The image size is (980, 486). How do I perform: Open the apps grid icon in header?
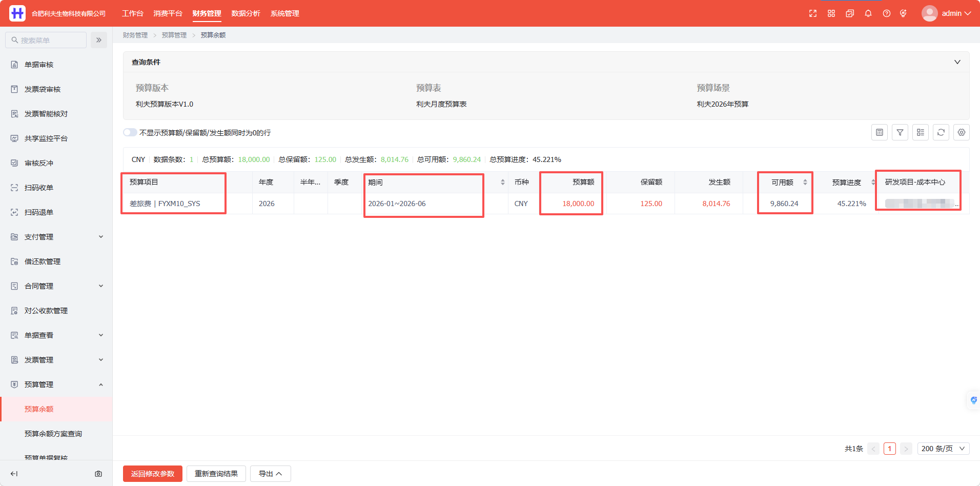point(831,13)
